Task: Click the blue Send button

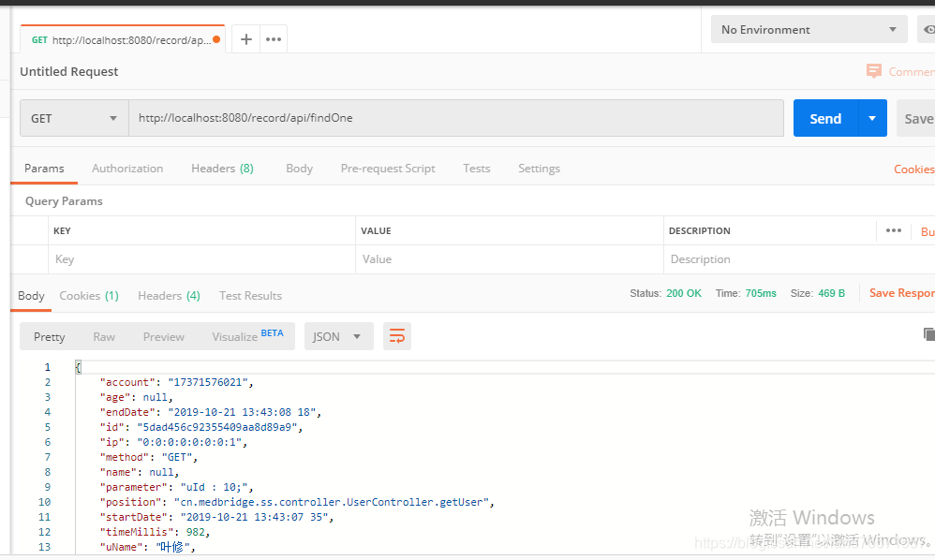Action: point(825,118)
